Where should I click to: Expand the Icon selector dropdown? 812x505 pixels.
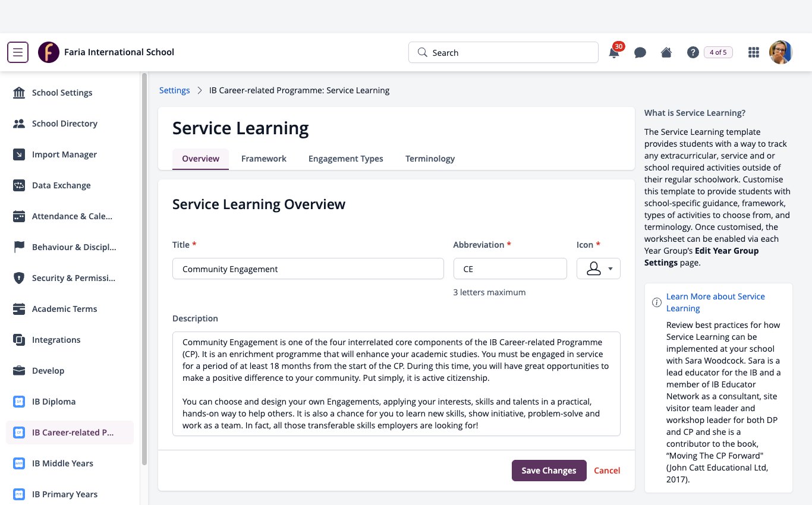click(599, 269)
